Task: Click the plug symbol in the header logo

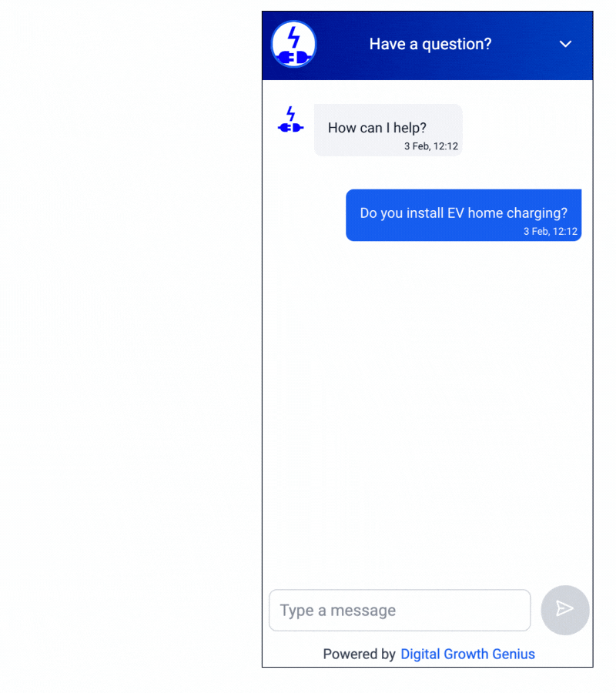Action: click(x=293, y=58)
